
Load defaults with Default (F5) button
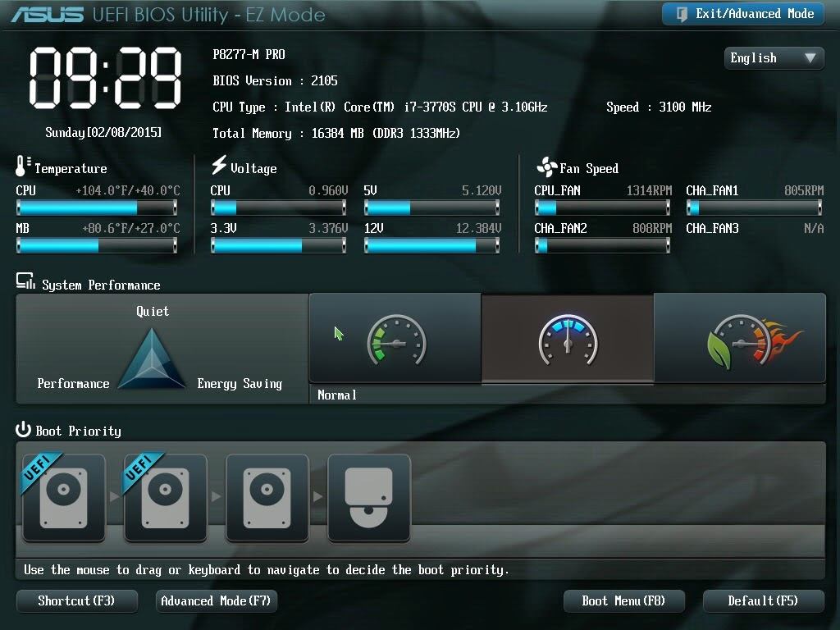pos(763,600)
